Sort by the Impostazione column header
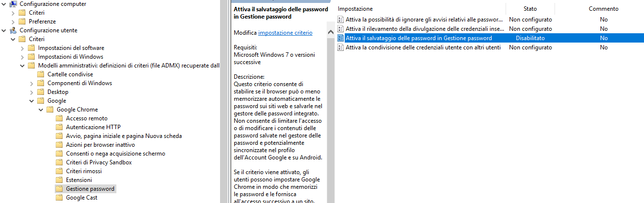This screenshot has width=644, height=203. coord(421,9)
